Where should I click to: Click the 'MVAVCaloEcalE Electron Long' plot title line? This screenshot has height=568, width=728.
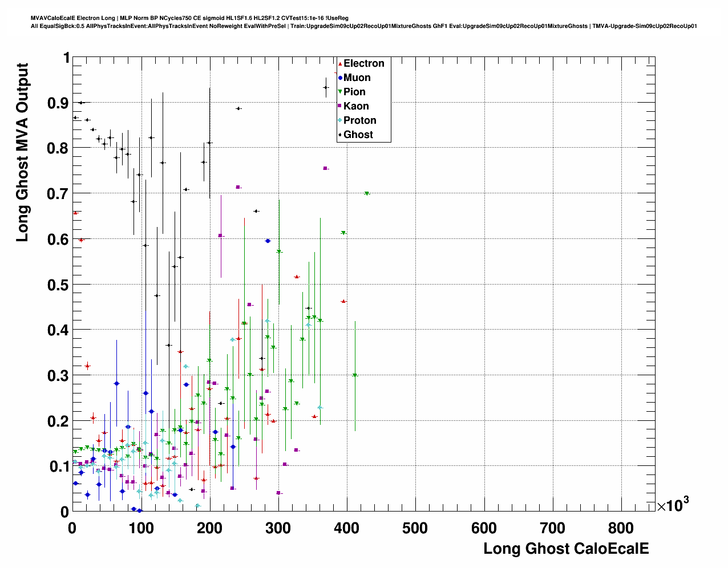189,18
